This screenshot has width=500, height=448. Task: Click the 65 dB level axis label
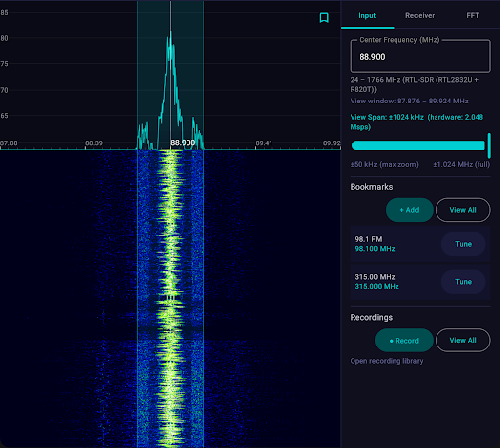(x=4, y=116)
